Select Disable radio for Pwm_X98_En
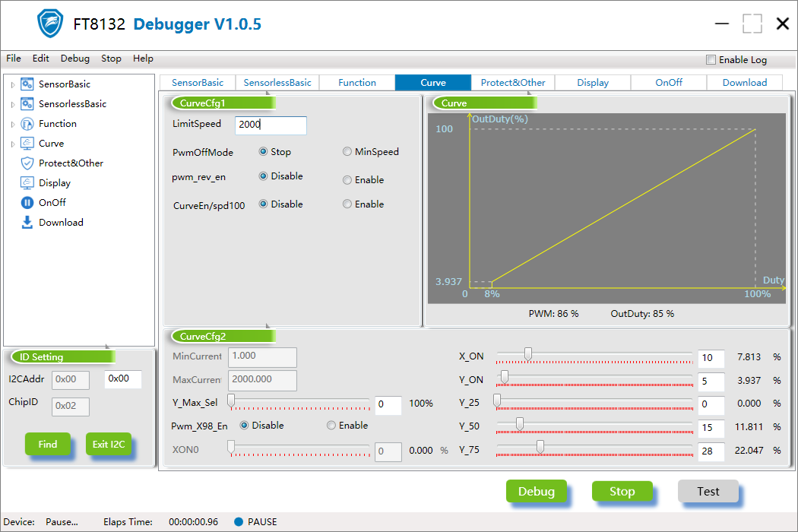The width and height of the screenshot is (798, 532). pos(244,425)
